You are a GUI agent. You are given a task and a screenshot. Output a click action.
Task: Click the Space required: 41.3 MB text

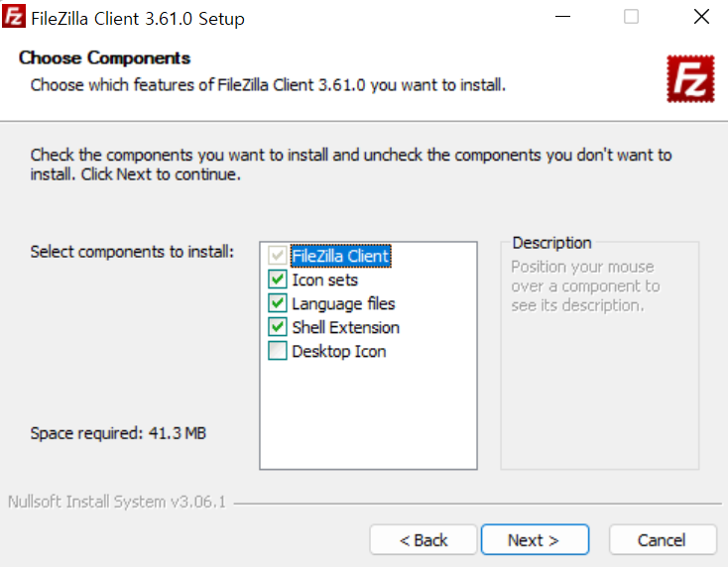click(x=118, y=433)
